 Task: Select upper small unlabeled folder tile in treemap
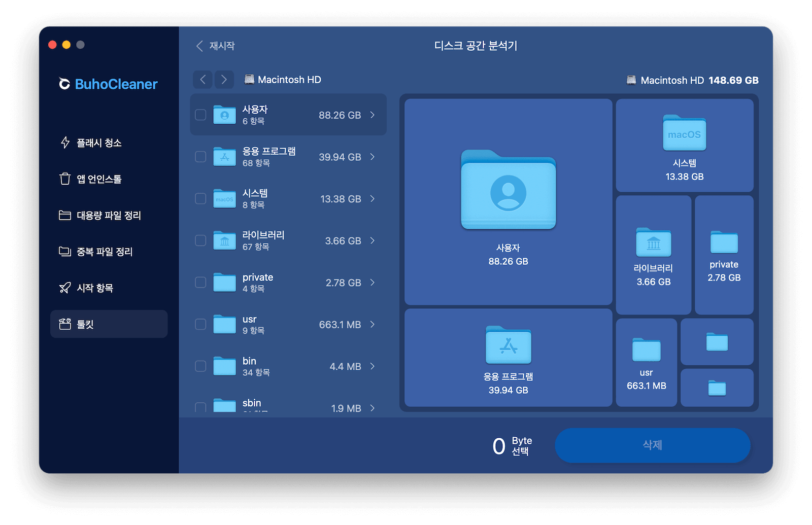click(x=717, y=341)
